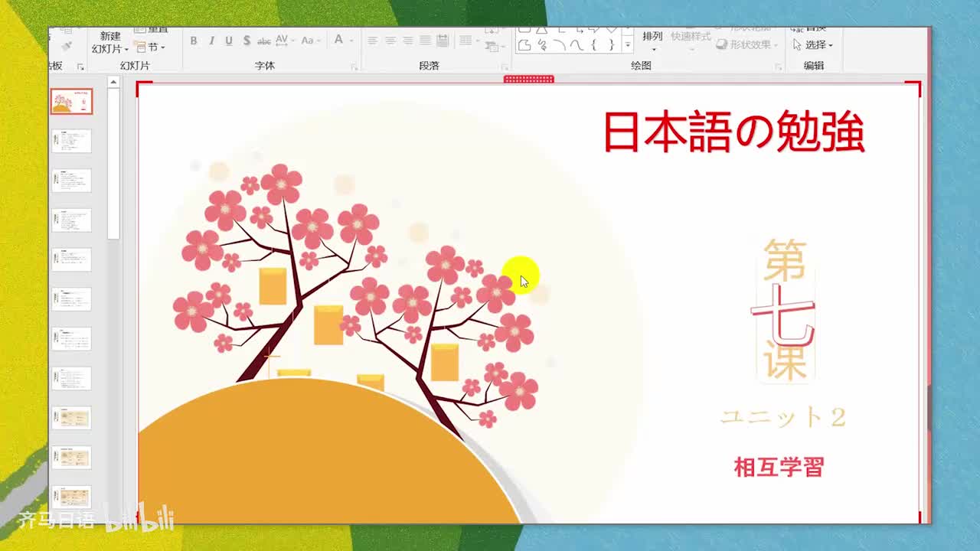The image size is (980, 551).
Task: Click the 日本語の勉強 slide title
Action: [734, 132]
